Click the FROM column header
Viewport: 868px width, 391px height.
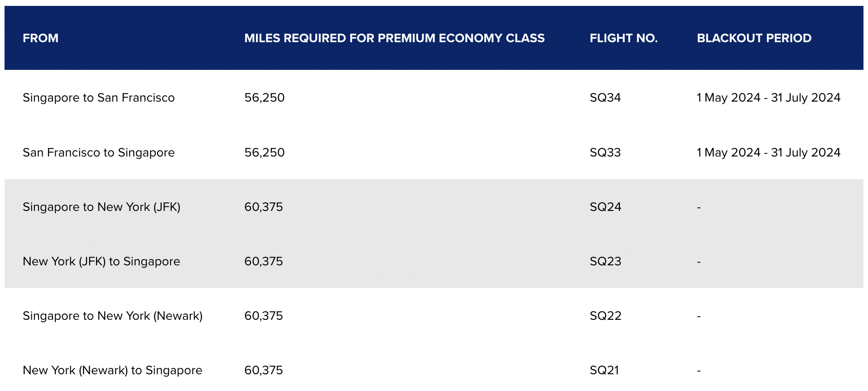tap(41, 38)
